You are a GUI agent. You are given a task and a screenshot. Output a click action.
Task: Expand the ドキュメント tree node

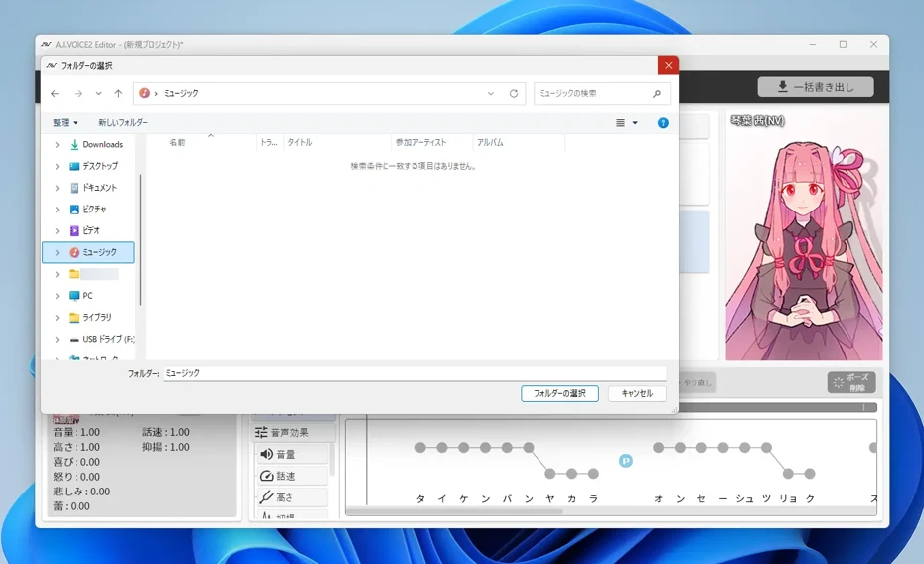[58, 188]
